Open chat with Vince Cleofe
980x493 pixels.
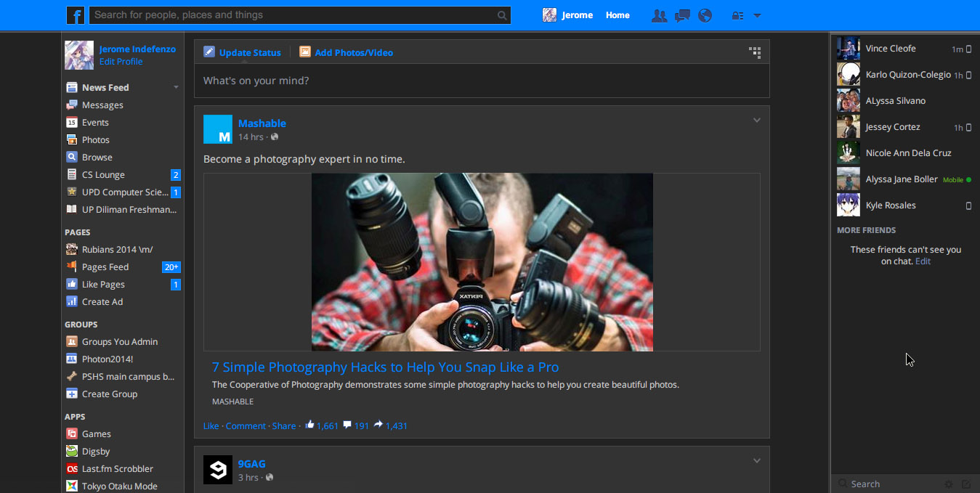(904, 49)
